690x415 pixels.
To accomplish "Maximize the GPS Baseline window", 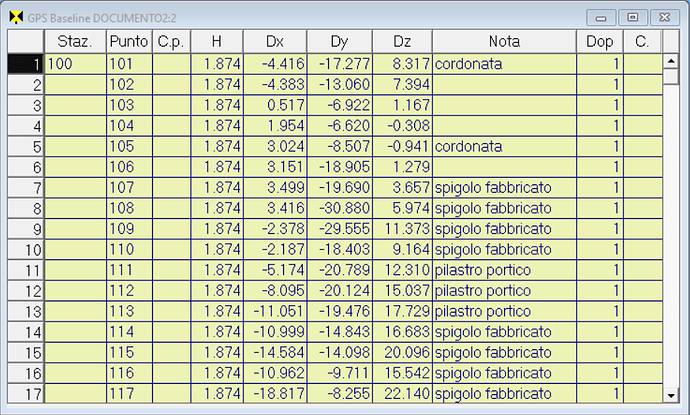I will coord(632,18).
